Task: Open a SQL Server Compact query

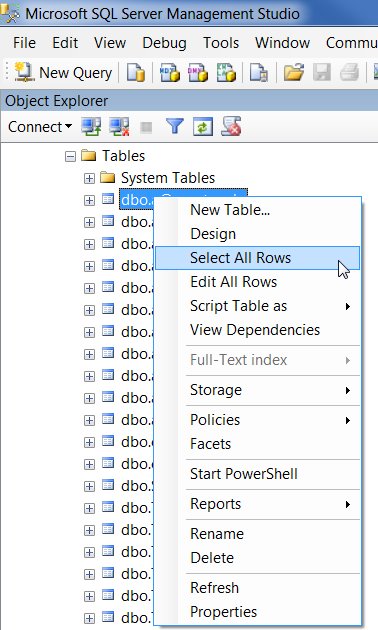Action: tap(259, 73)
